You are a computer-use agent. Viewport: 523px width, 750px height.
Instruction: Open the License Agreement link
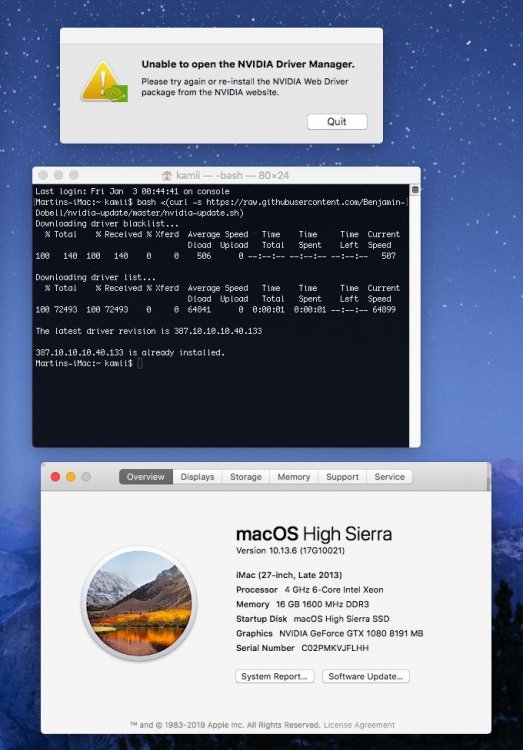(359, 725)
